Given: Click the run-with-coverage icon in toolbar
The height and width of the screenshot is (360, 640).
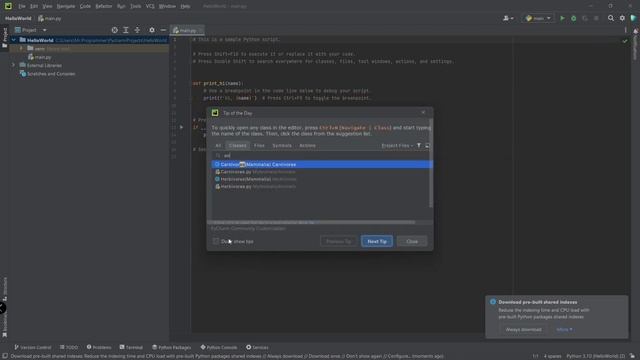Looking at the screenshot, I should pyautogui.click(x=585, y=18).
